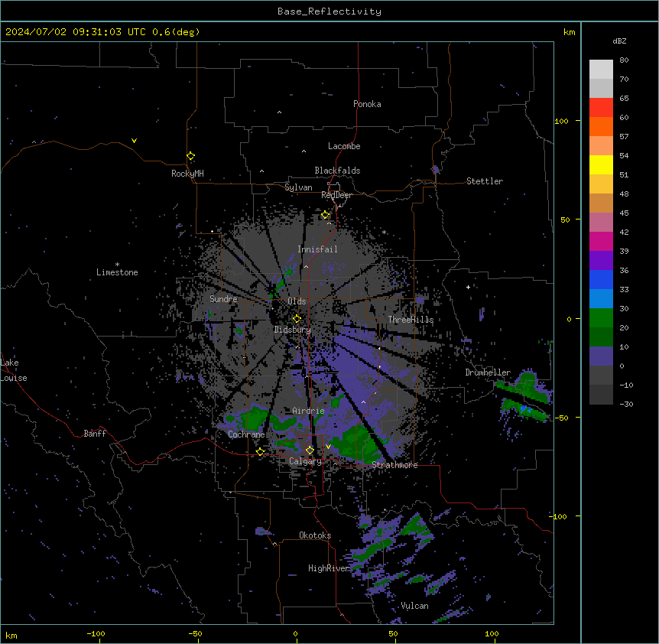Click the dBZ legend heading

coord(619,41)
